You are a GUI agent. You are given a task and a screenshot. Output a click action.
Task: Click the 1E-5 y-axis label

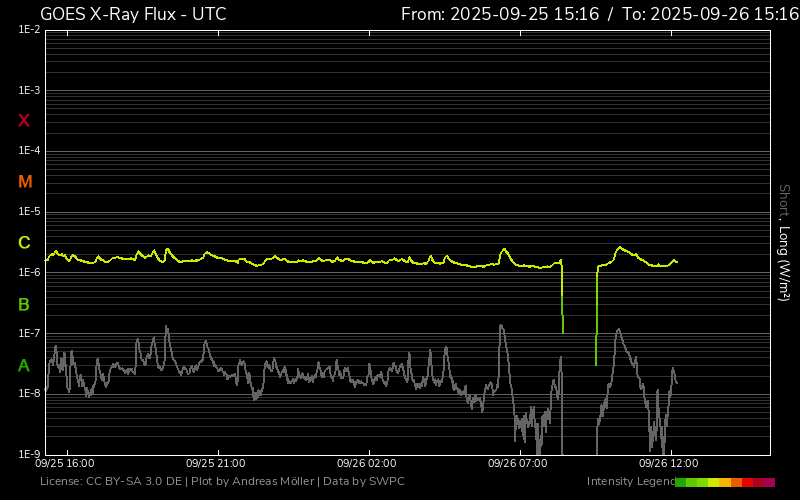pyautogui.click(x=29, y=212)
